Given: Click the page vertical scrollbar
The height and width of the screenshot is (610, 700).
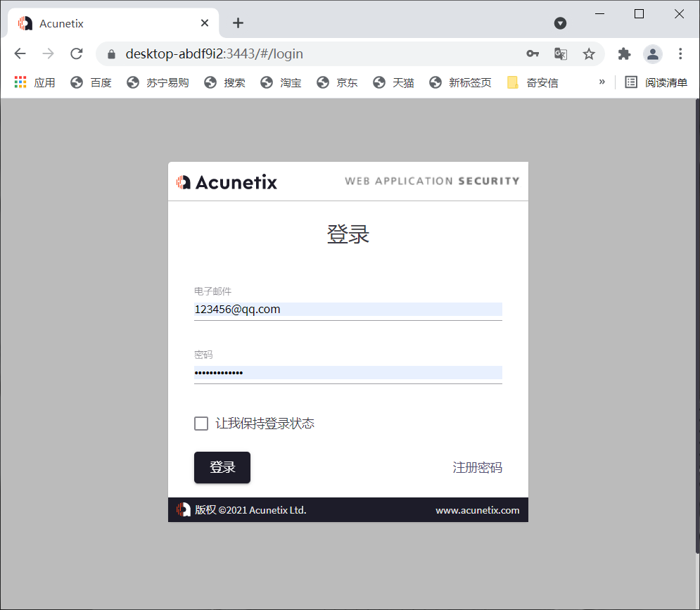Looking at the screenshot, I should (x=697, y=326).
